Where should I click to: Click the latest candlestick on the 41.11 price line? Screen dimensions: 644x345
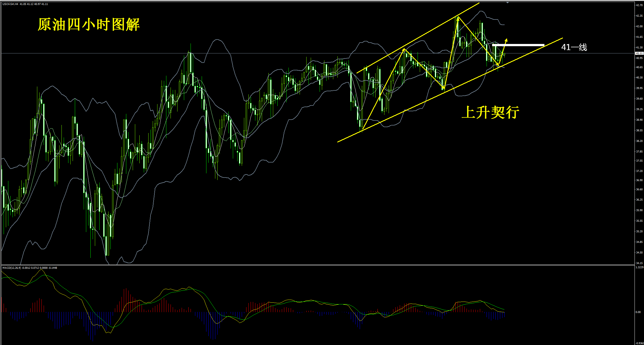(504, 54)
